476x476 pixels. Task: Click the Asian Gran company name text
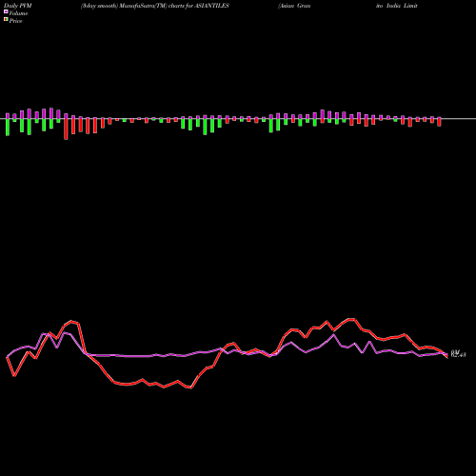click(294, 6)
